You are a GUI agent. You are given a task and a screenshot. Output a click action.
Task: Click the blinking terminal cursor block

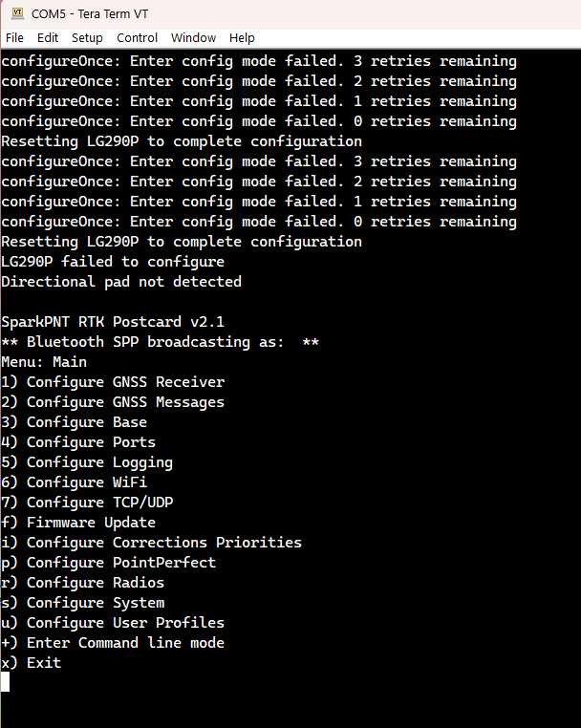point(5,682)
